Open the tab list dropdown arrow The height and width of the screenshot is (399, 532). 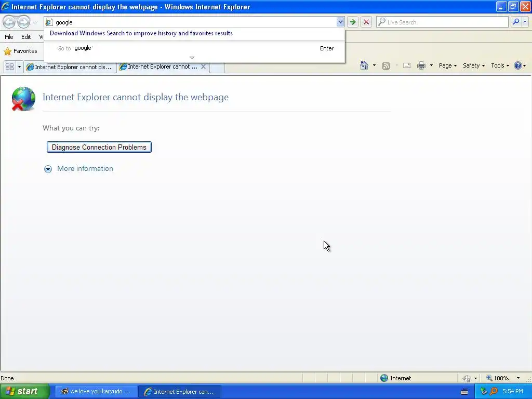(x=19, y=67)
